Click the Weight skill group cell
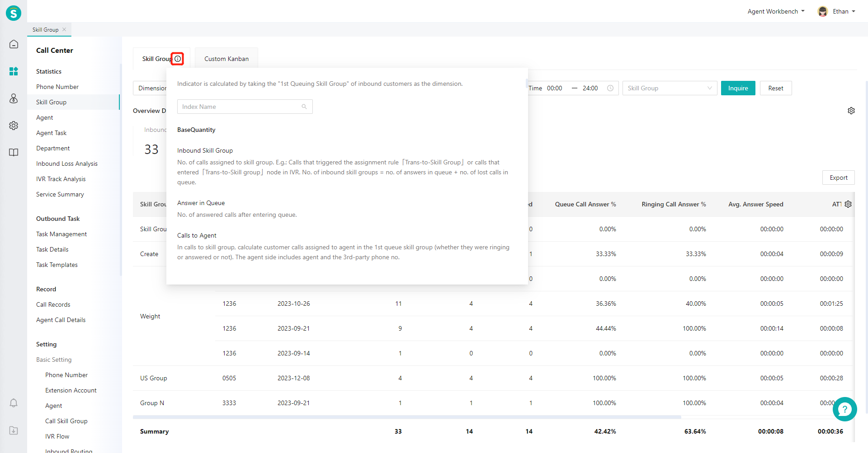 click(150, 316)
